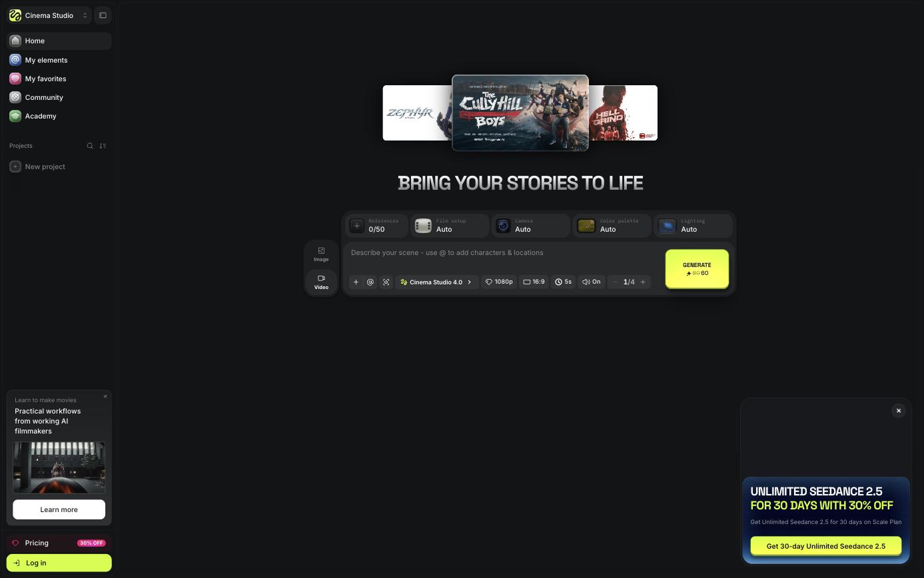Image resolution: width=924 pixels, height=578 pixels.
Task: Expand the Cinema Studio 4.0 model picker
Action: tap(436, 282)
